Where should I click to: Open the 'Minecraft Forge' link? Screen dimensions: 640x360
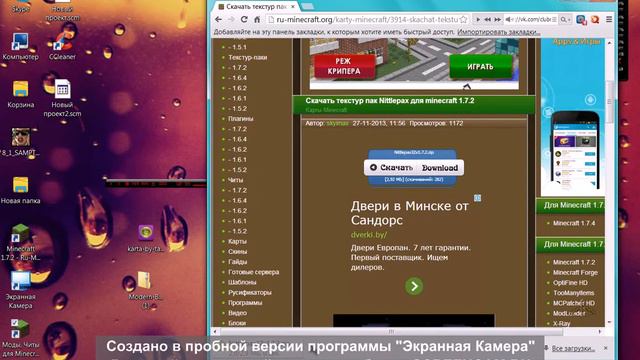pyautogui.click(x=575, y=272)
